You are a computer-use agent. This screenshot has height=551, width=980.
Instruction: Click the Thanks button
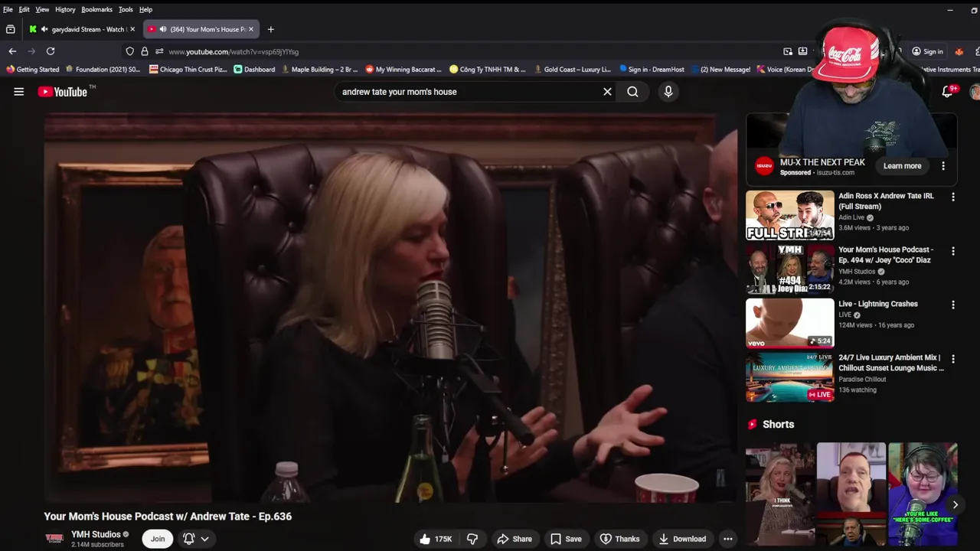pyautogui.click(x=619, y=539)
